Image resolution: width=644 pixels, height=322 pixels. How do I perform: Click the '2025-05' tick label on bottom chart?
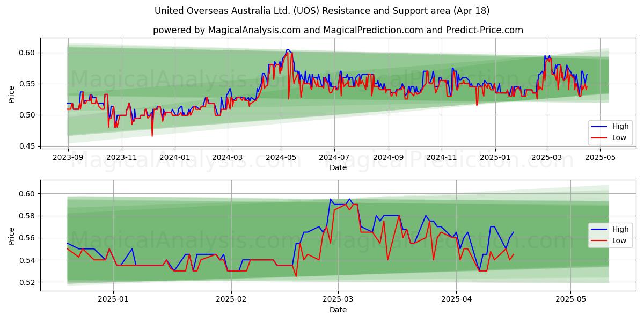pyautogui.click(x=570, y=301)
